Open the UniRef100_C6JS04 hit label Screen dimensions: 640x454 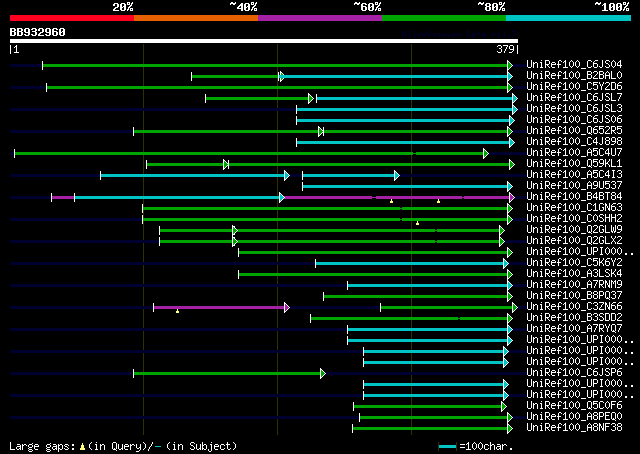pyautogui.click(x=574, y=65)
